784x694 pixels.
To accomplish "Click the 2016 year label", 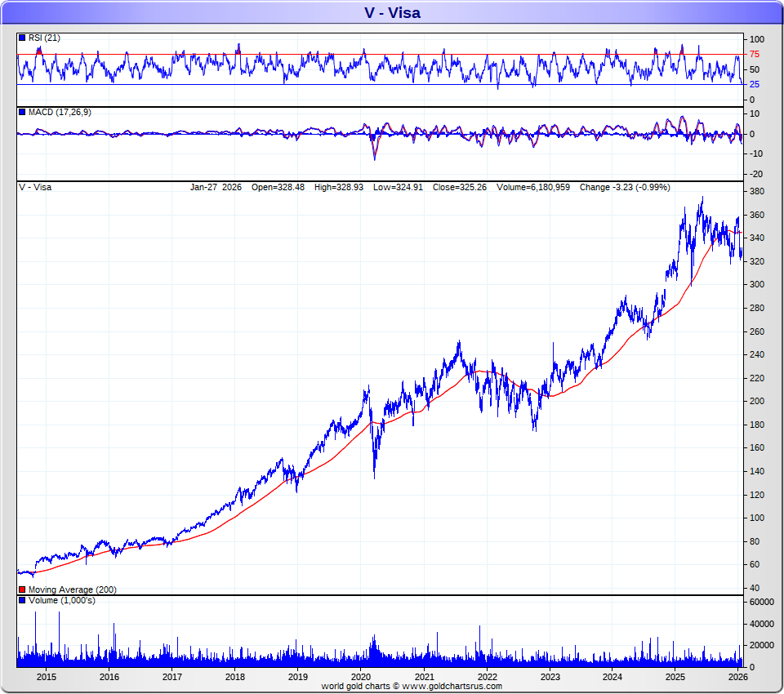I will coord(109,677).
